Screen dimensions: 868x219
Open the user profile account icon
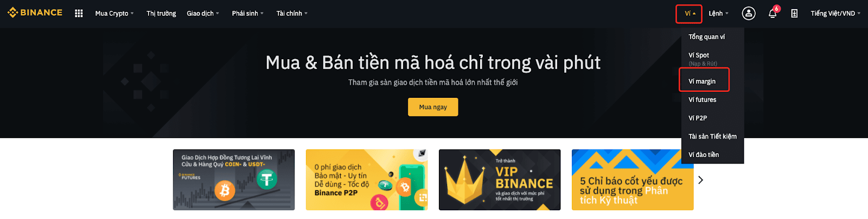point(749,14)
